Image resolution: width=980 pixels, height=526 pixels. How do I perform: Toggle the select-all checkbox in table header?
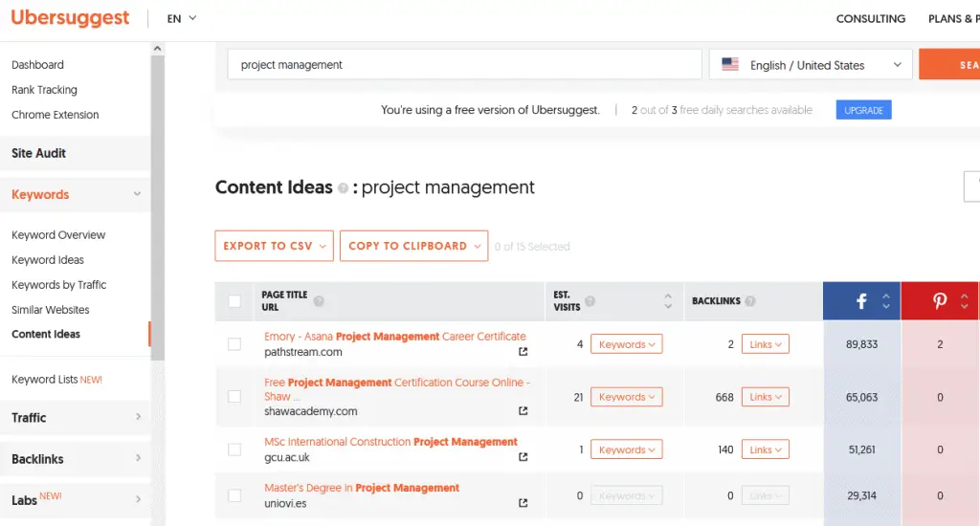pyautogui.click(x=234, y=301)
